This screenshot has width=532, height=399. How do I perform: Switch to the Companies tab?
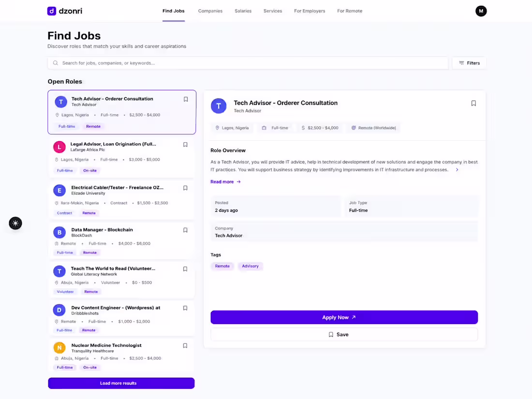(x=210, y=11)
